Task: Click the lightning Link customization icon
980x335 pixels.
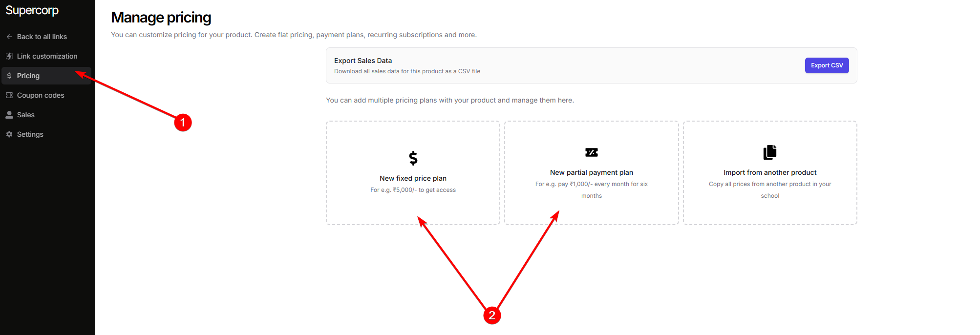Action: pos(9,56)
